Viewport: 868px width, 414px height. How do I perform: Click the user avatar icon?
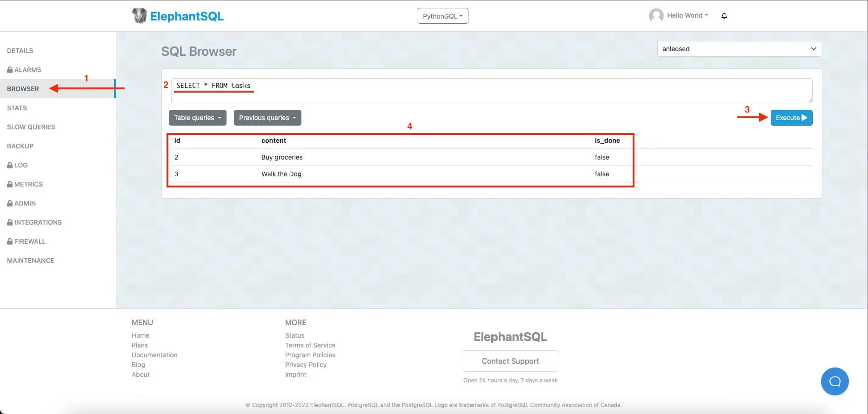[x=656, y=15]
